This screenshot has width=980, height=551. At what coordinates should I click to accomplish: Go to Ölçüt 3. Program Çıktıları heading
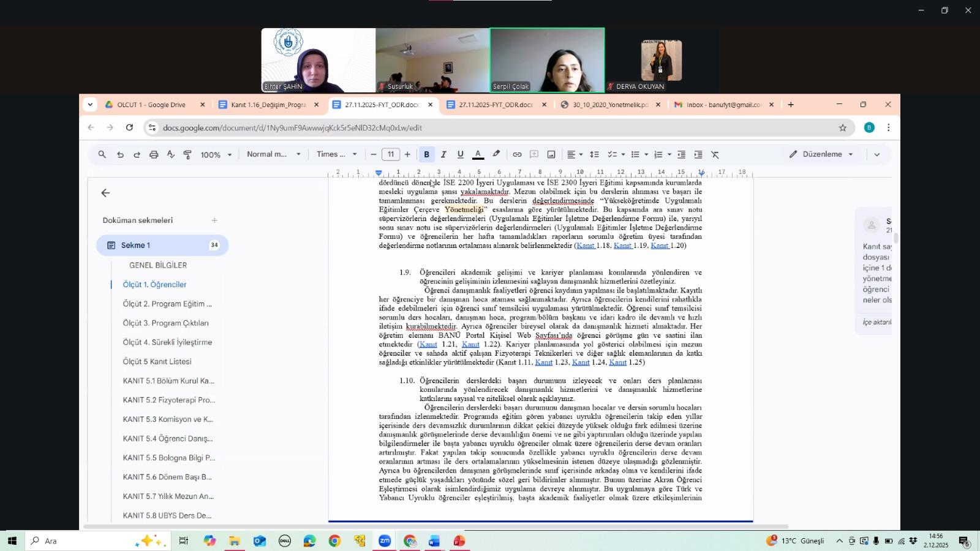pos(165,323)
